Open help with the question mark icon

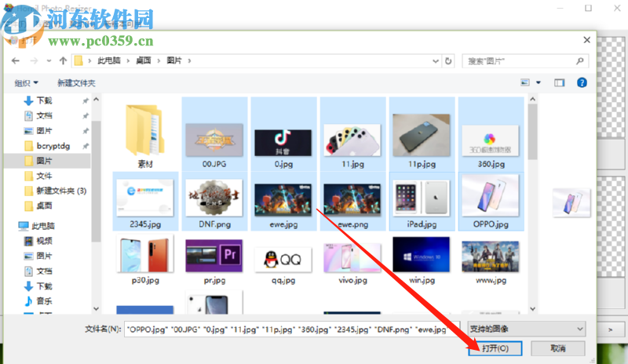(582, 82)
